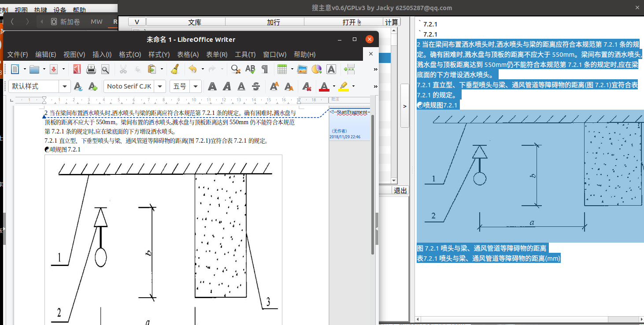Switch to 新加卷 tab in background window
Viewport: 644px width, 325px height.
tap(66, 22)
